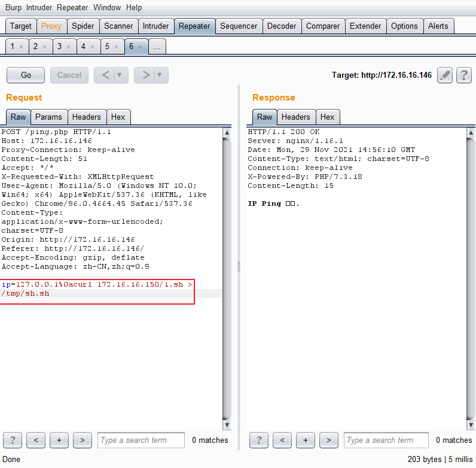Click the 'Content-Length: 51' request header
This screenshot has height=468, width=476.
click(44, 159)
